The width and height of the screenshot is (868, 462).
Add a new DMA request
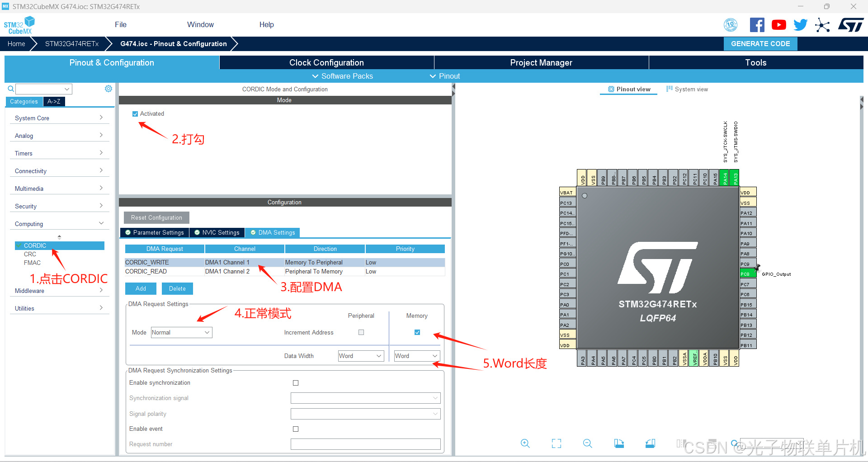tap(141, 288)
